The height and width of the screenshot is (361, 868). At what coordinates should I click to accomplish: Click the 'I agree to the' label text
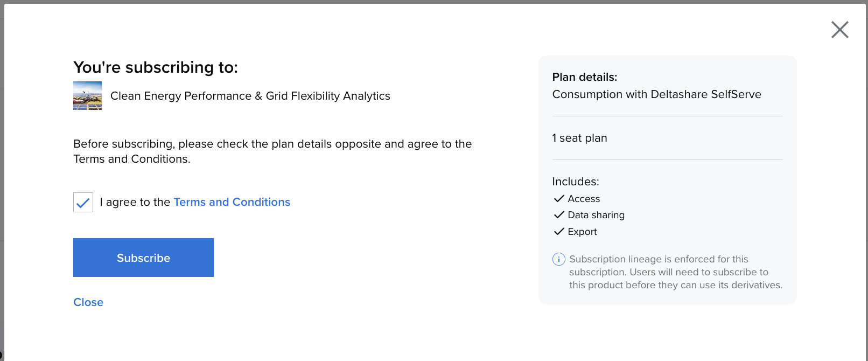tap(135, 202)
